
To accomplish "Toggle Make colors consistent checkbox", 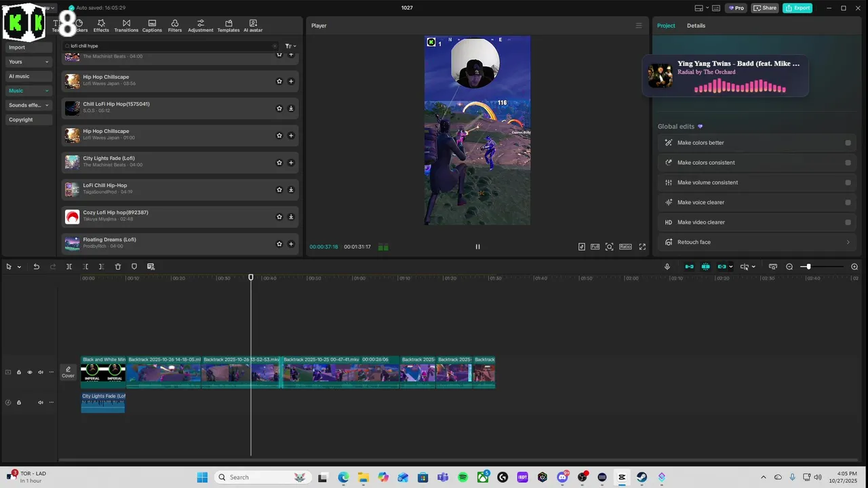I will point(848,163).
